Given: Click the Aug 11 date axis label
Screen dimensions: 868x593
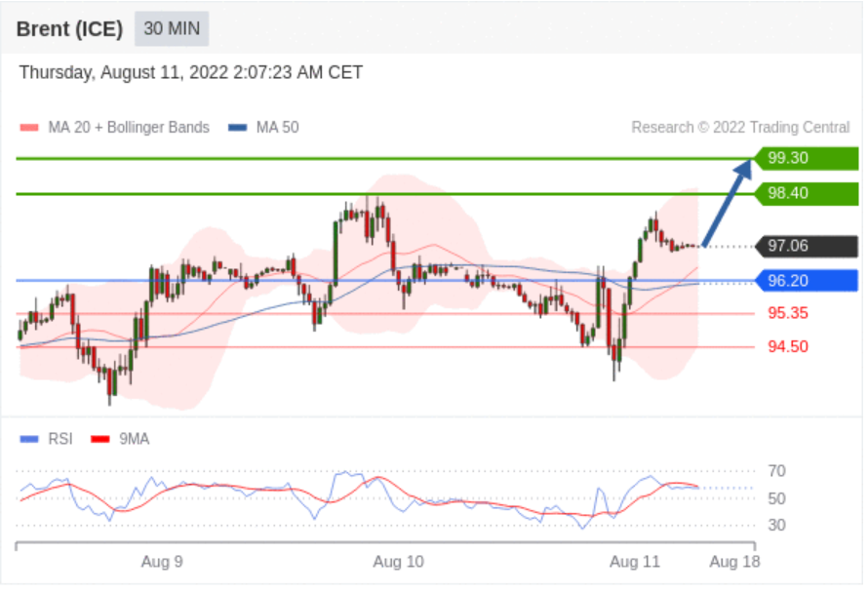Looking at the screenshot, I should click(635, 562).
